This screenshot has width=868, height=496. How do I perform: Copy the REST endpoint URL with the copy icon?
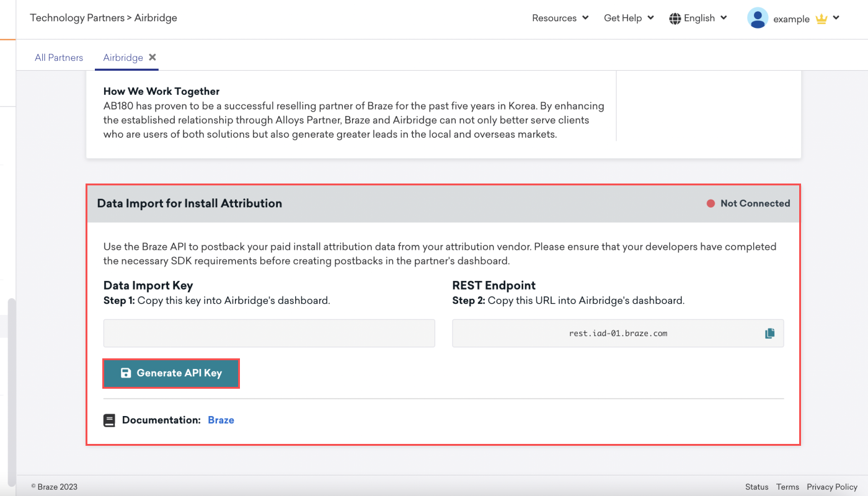(769, 334)
